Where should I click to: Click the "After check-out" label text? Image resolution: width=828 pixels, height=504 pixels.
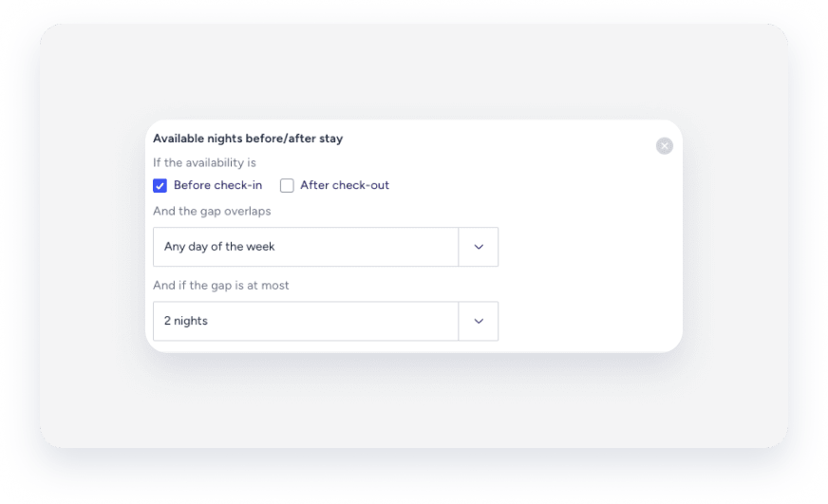pos(345,185)
